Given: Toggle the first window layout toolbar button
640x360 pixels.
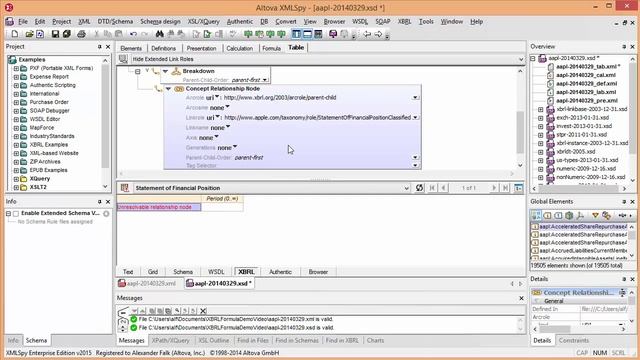Looking at the screenshot, I should tap(296, 34).
